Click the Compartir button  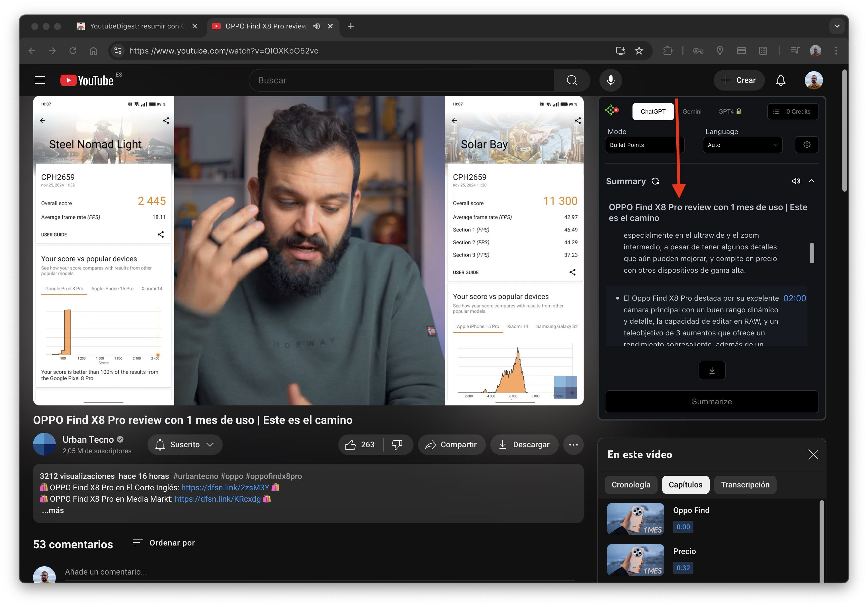[x=451, y=445]
